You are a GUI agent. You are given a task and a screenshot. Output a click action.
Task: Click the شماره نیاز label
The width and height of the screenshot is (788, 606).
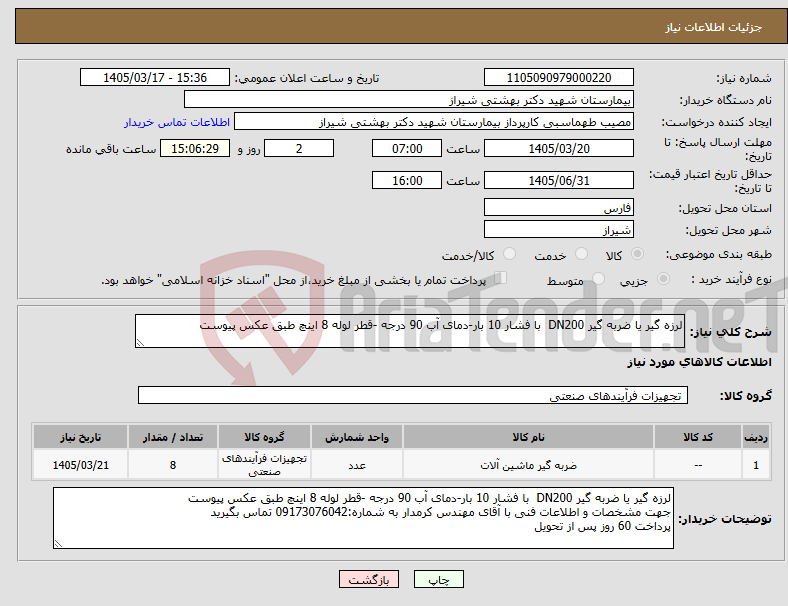[x=743, y=78]
